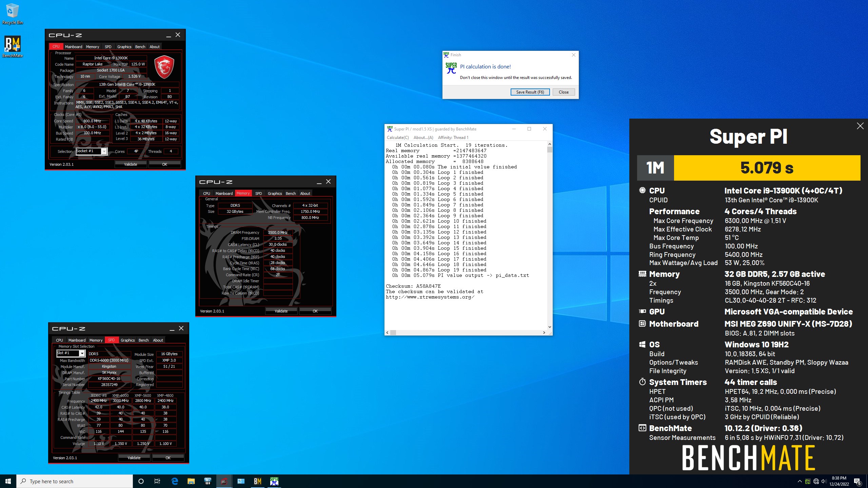Open About...(A) menu in Super PI

(423, 138)
